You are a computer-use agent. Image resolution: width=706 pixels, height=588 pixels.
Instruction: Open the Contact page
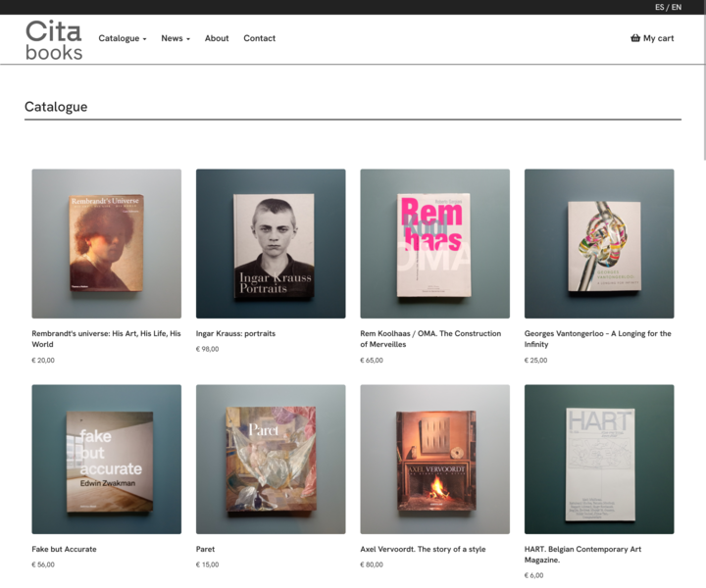[259, 38]
